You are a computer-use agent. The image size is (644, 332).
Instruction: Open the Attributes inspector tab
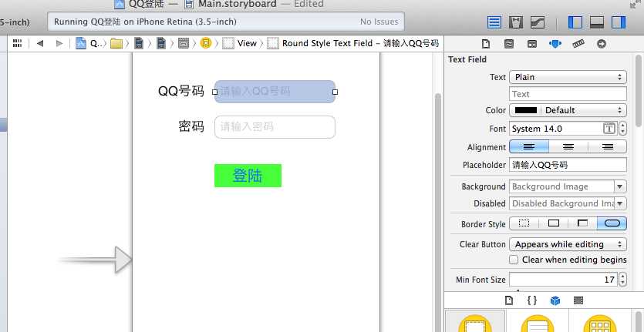[555, 43]
